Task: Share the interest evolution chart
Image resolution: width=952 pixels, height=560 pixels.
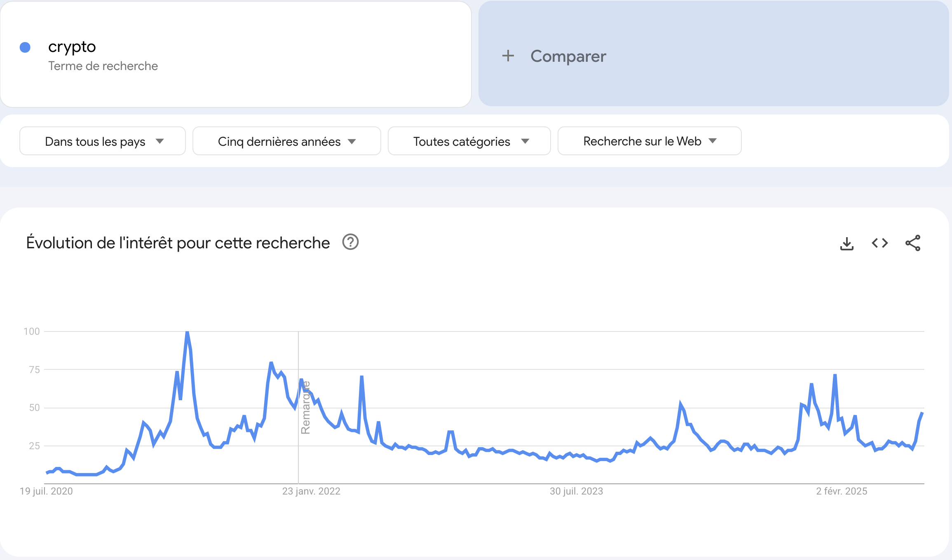Action: [x=913, y=243]
